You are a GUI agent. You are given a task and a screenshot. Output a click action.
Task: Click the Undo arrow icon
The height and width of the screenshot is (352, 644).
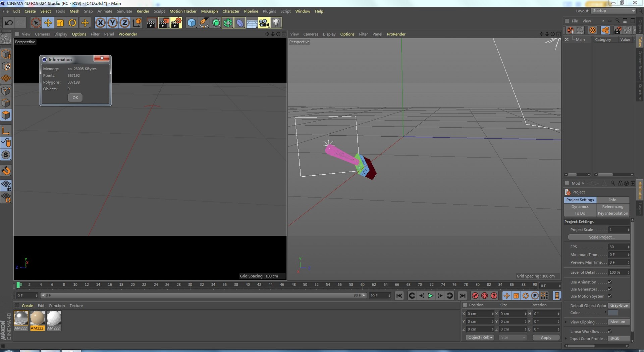click(x=9, y=23)
